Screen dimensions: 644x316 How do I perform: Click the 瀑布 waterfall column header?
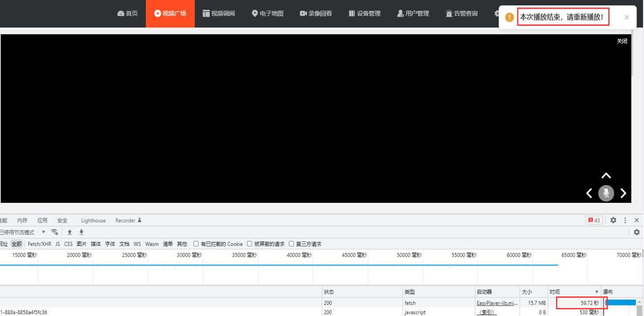[x=622, y=292]
